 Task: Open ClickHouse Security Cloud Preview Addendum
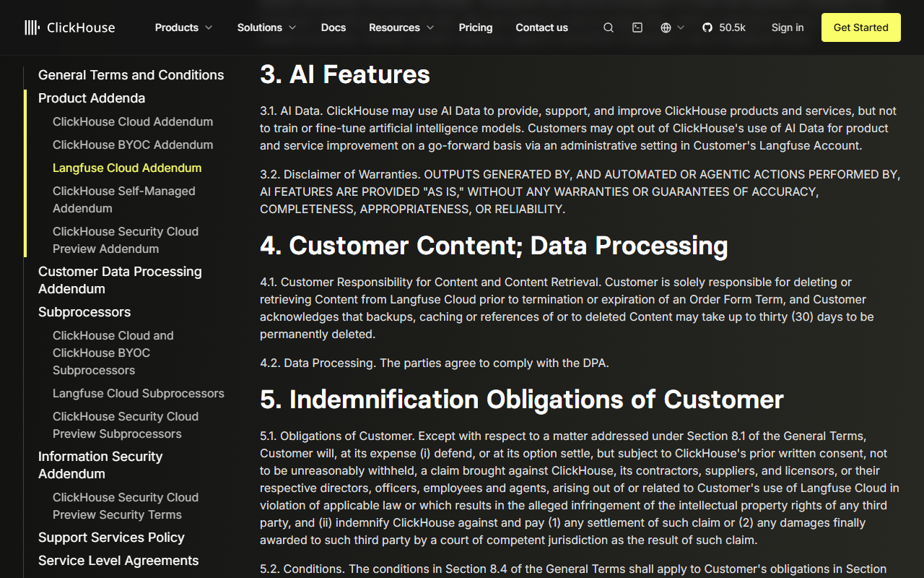point(126,240)
